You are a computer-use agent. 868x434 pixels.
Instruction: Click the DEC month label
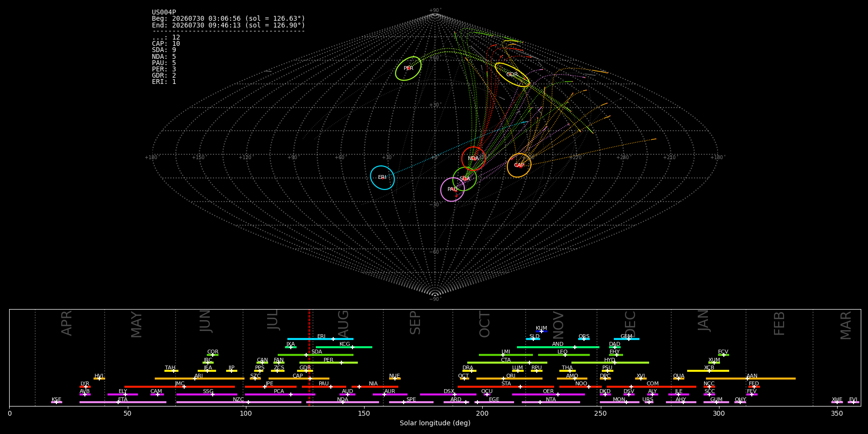coord(630,324)
